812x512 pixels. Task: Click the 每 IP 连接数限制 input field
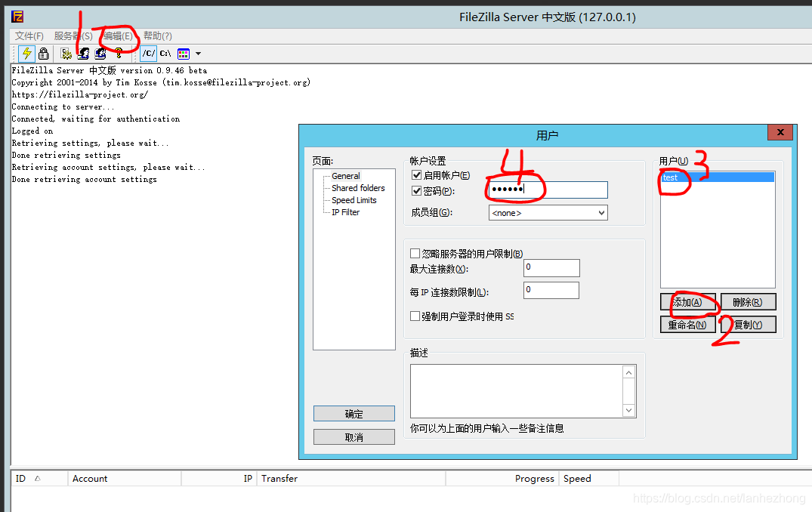[x=551, y=291]
